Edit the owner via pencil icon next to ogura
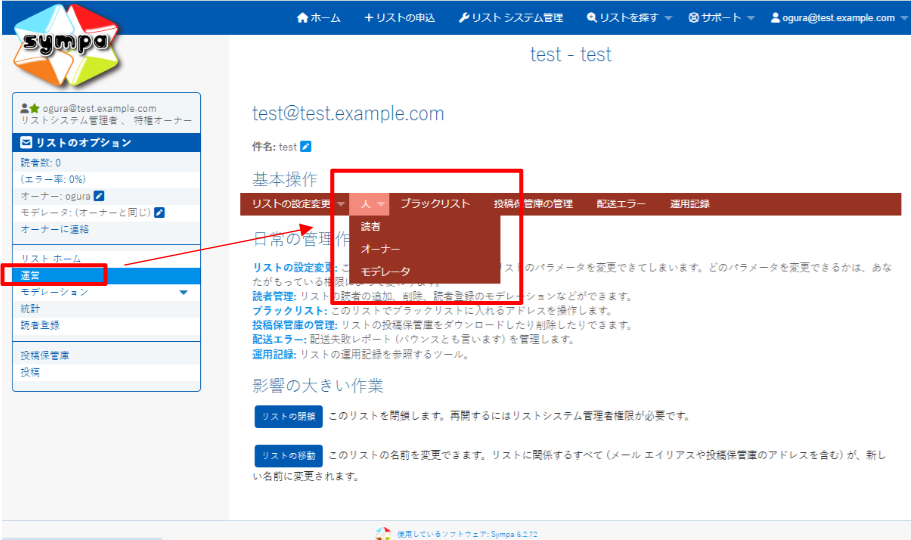The width and height of the screenshot is (911, 540). coord(99,196)
